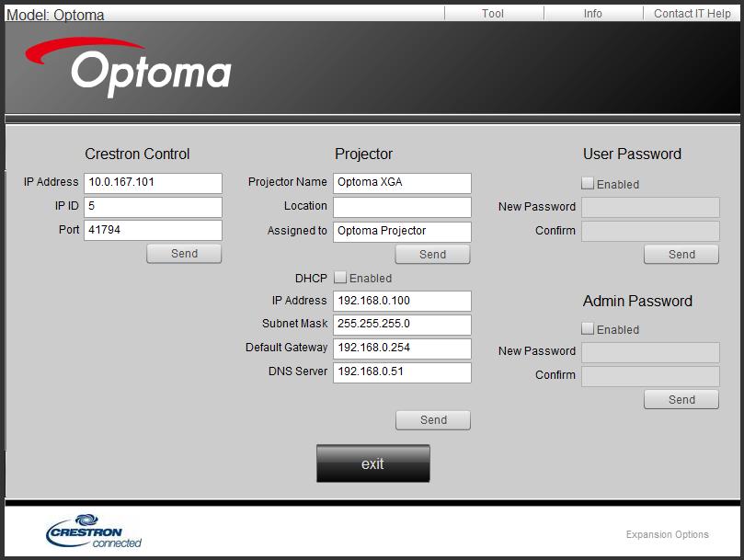
Task: Click the IP ID label
Action: (66, 205)
